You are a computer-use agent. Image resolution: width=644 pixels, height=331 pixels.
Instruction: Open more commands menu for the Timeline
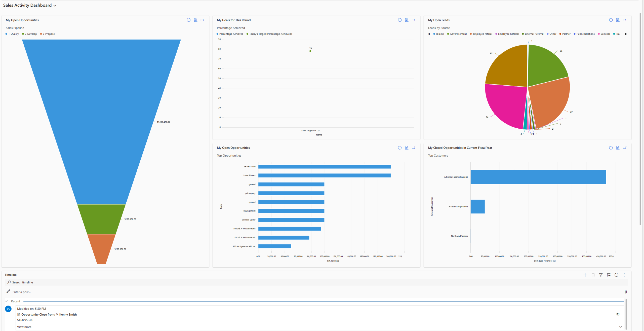pyautogui.click(x=624, y=275)
